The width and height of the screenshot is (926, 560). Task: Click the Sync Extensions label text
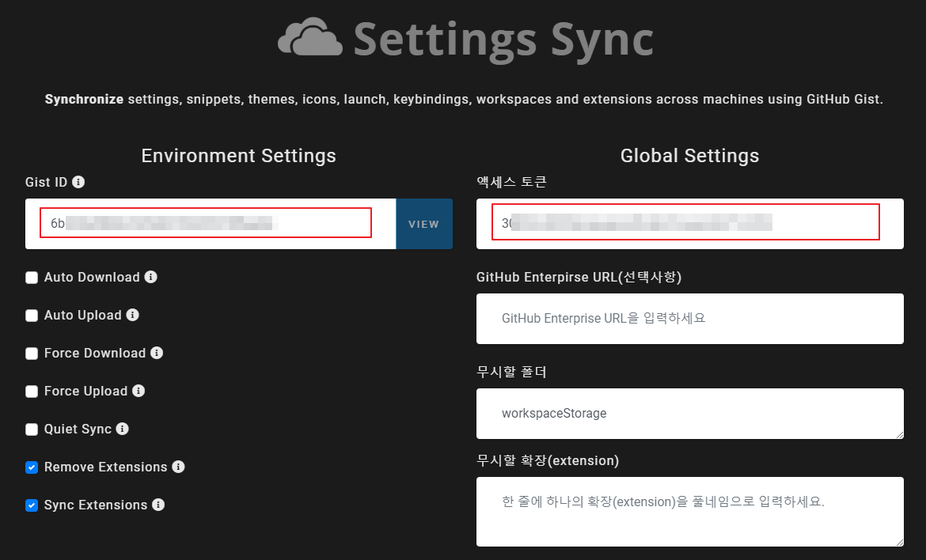(x=96, y=505)
